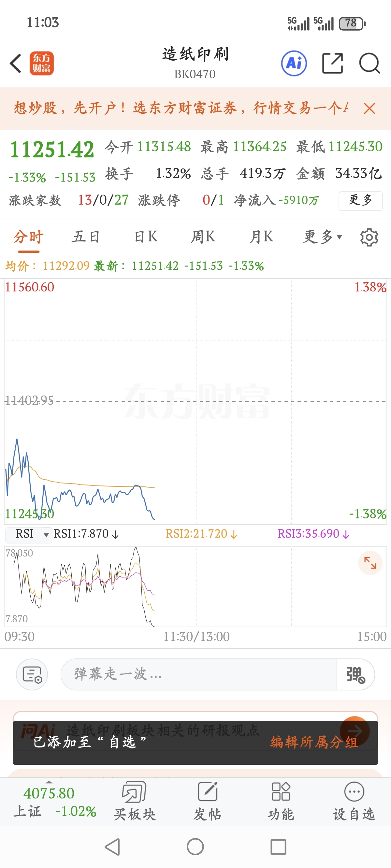
Task: Click the danmaku input field
Action: [199, 674]
